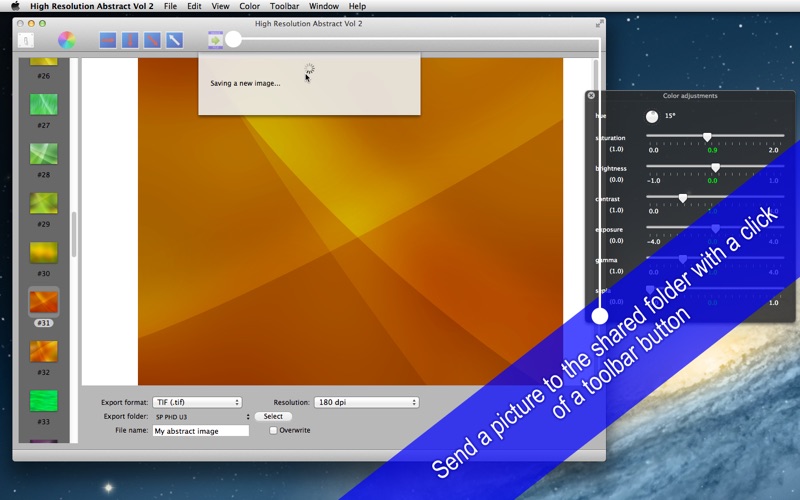800x500 pixels.
Task: Click the #29 thumbnail label
Action: click(x=44, y=224)
